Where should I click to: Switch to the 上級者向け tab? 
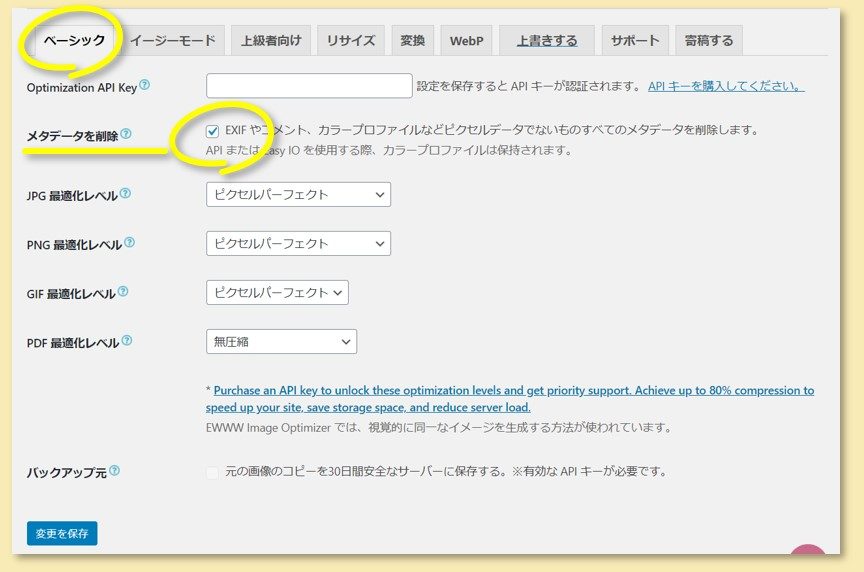pyautogui.click(x=271, y=40)
